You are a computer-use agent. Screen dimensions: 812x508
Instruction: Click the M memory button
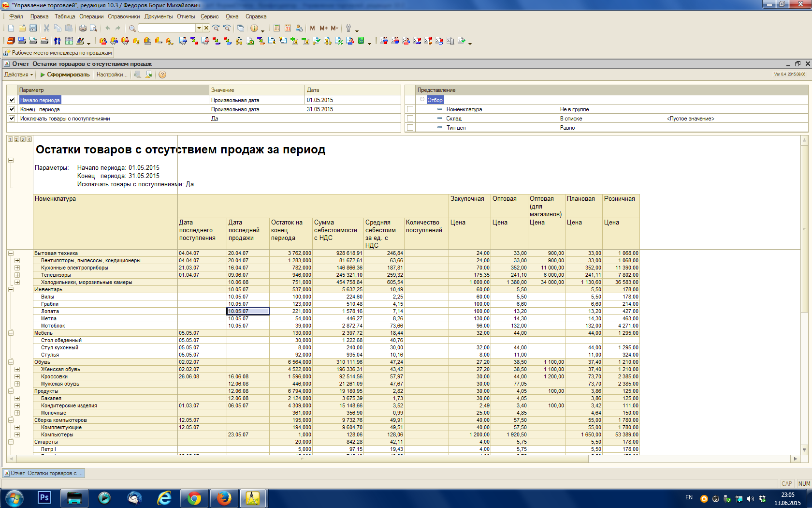pyautogui.click(x=312, y=28)
